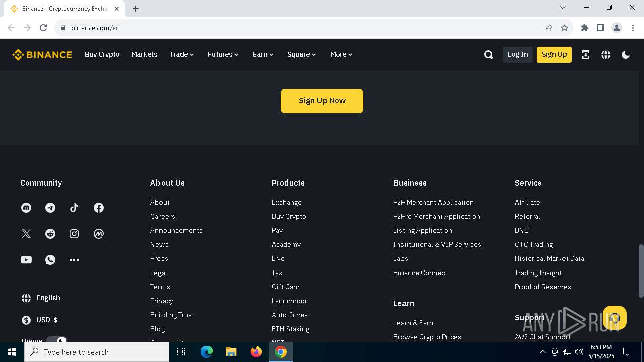Image resolution: width=644 pixels, height=362 pixels.
Task: Open the download app QR icon
Action: point(585,55)
